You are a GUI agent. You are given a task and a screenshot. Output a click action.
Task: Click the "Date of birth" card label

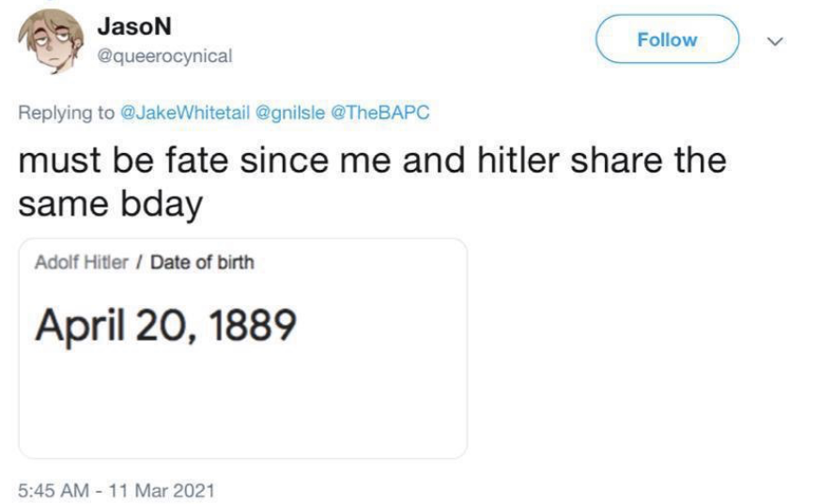pos(202,263)
